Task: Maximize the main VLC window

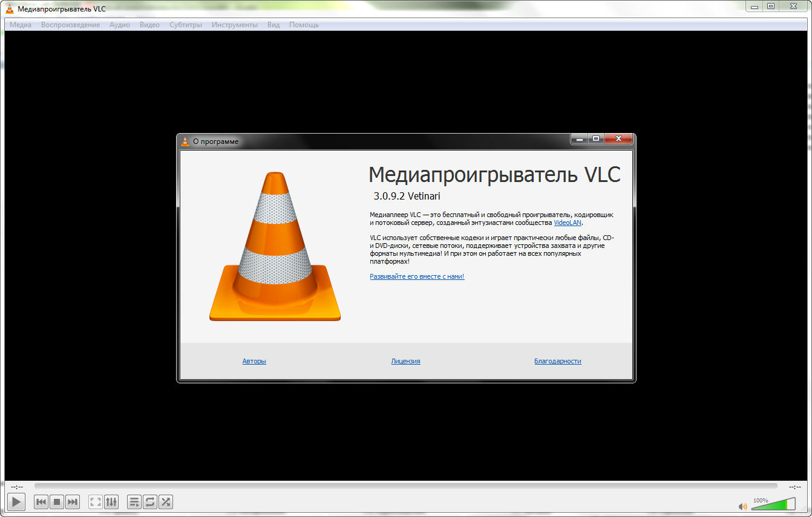Action: [x=770, y=6]
